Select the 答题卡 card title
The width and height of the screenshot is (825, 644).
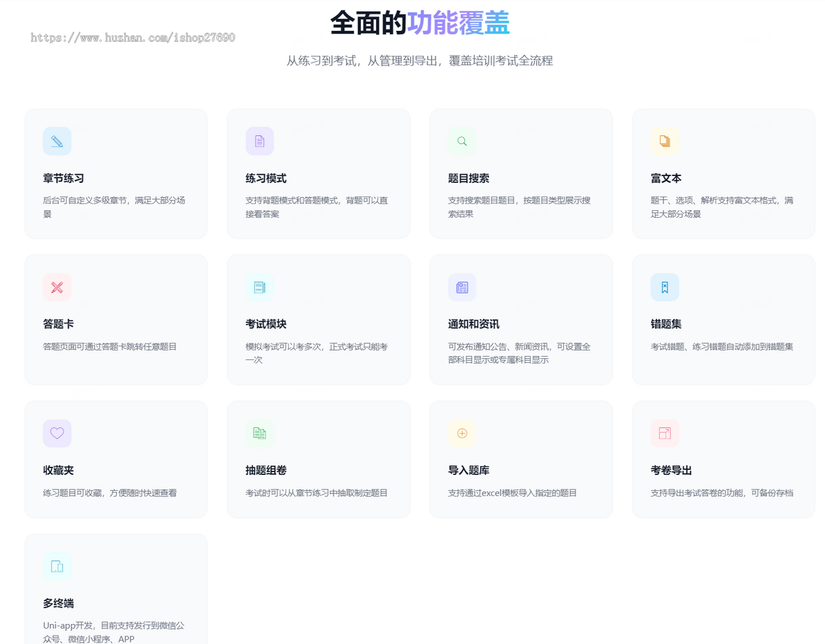click(58, 324)
